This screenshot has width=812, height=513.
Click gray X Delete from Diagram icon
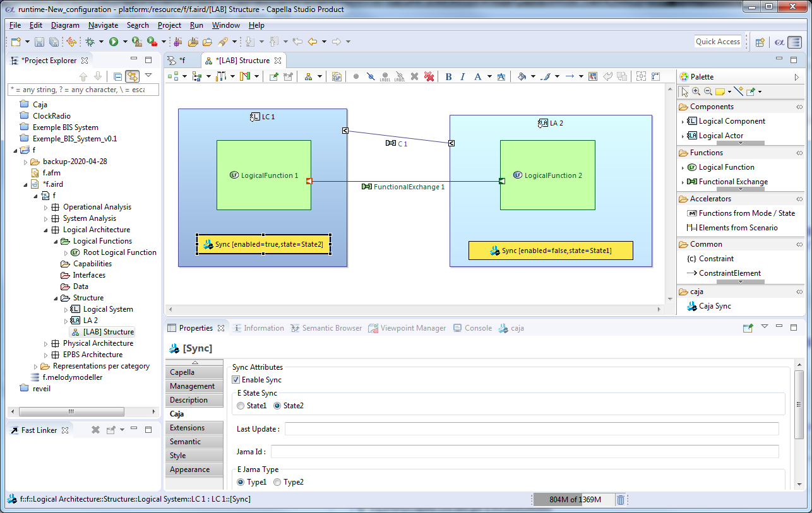pyautogui.click(x=415, y=76)
